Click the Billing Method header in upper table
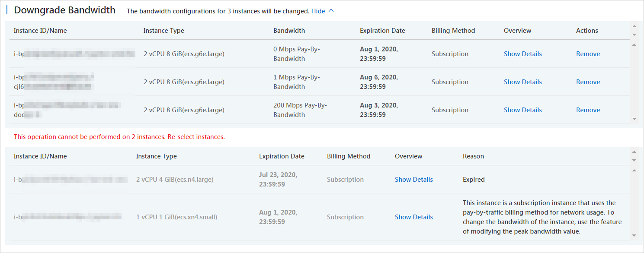This screenshot has height=253, width=644. pos(453,31)
